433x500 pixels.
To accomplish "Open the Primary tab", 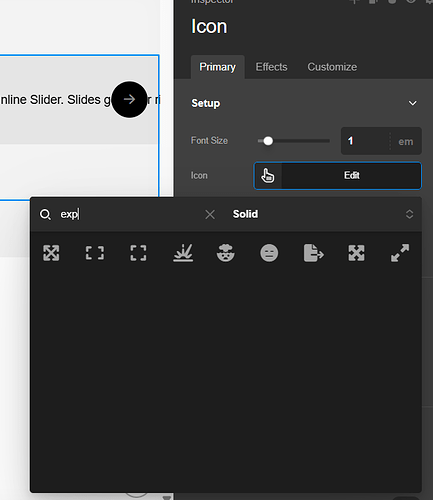I will 218,67.
